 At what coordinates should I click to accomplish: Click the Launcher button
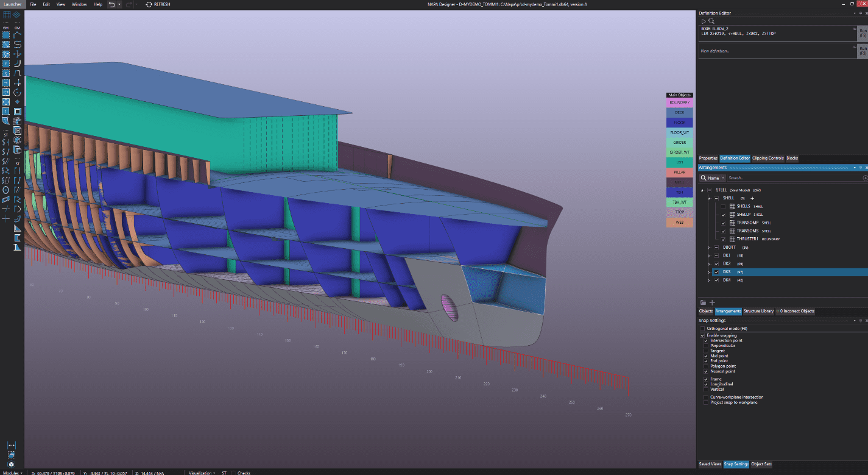(12, 4)
